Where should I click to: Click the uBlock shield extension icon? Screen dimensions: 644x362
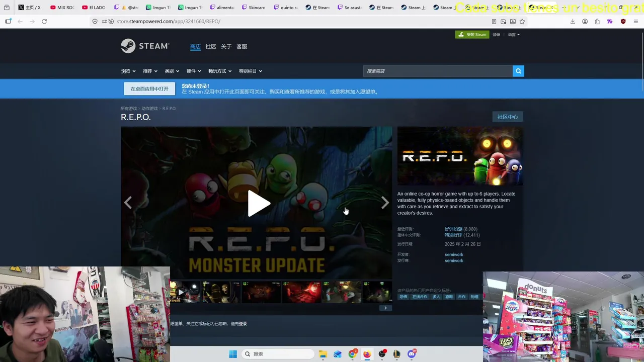point(623,21)
